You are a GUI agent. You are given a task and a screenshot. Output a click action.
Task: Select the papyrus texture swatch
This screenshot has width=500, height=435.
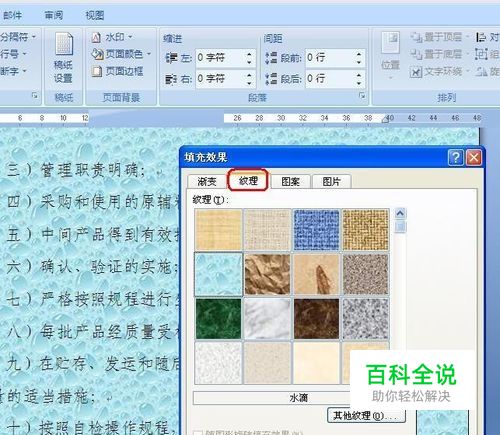(218, 230)
